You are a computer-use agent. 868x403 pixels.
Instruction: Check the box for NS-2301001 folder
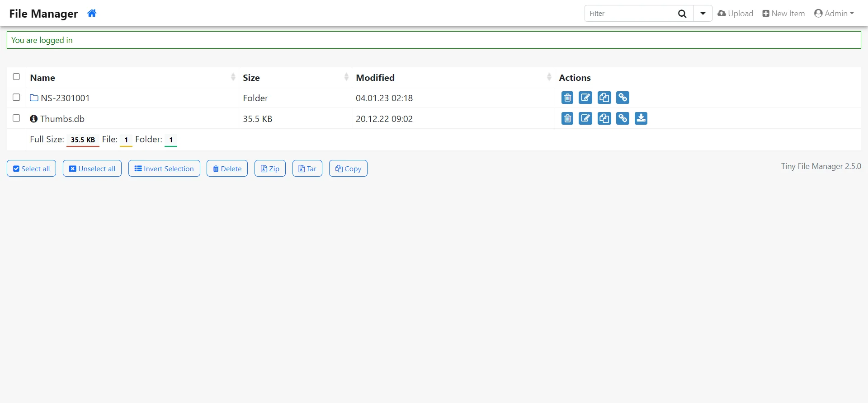pyautogui.click(x=16, y=98)
